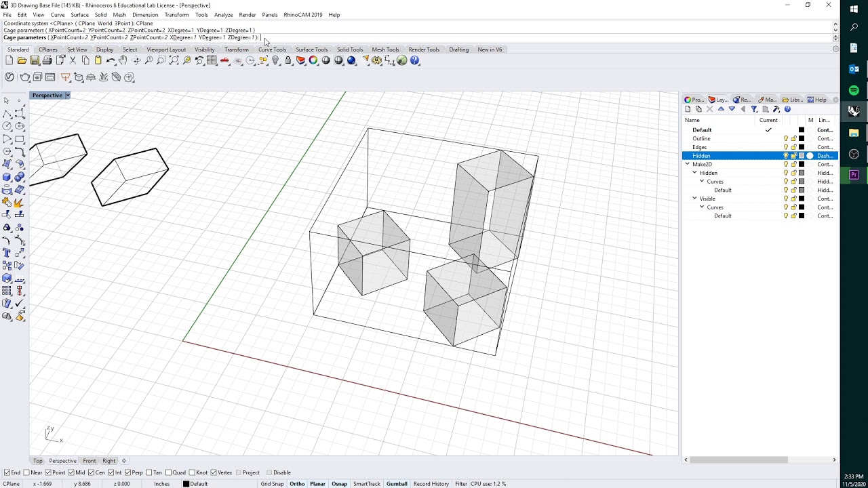Viewport: 868px width, 488px height.
Task: Toggle the lock icon for Edges layer
Action: (793, 147)
